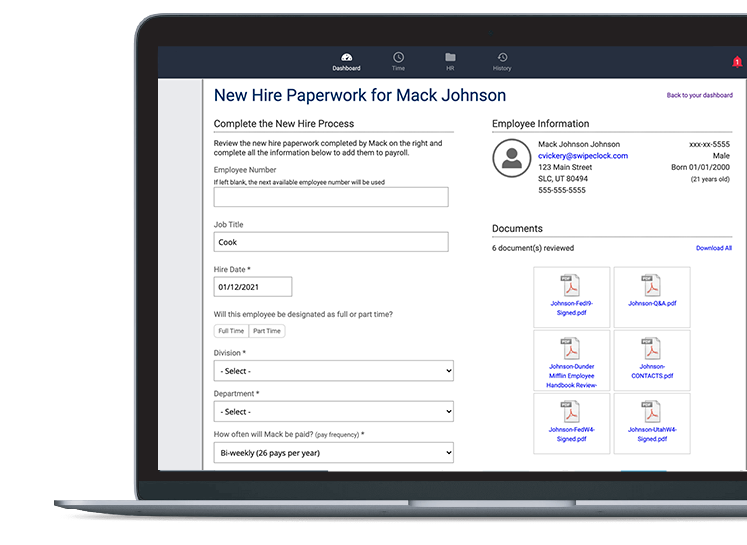Switch to the Dashboard tab label
This screenshot has height=545, width=747.
[346, 68]
